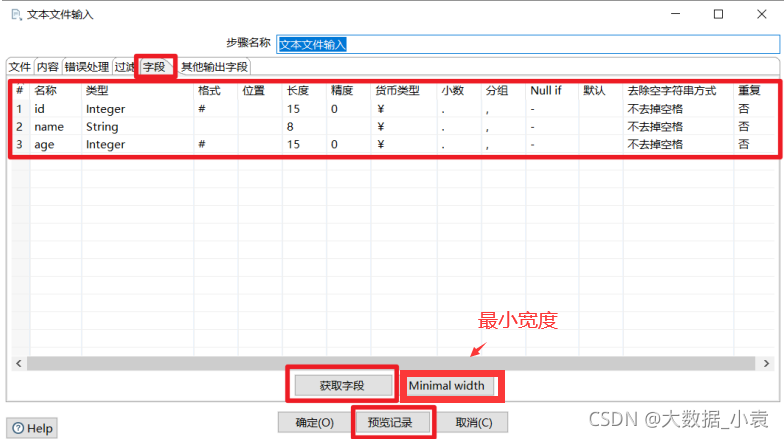The image size is (784, 439).
Task: Click the 步骤名称 input field
Action: pos(528,44)
